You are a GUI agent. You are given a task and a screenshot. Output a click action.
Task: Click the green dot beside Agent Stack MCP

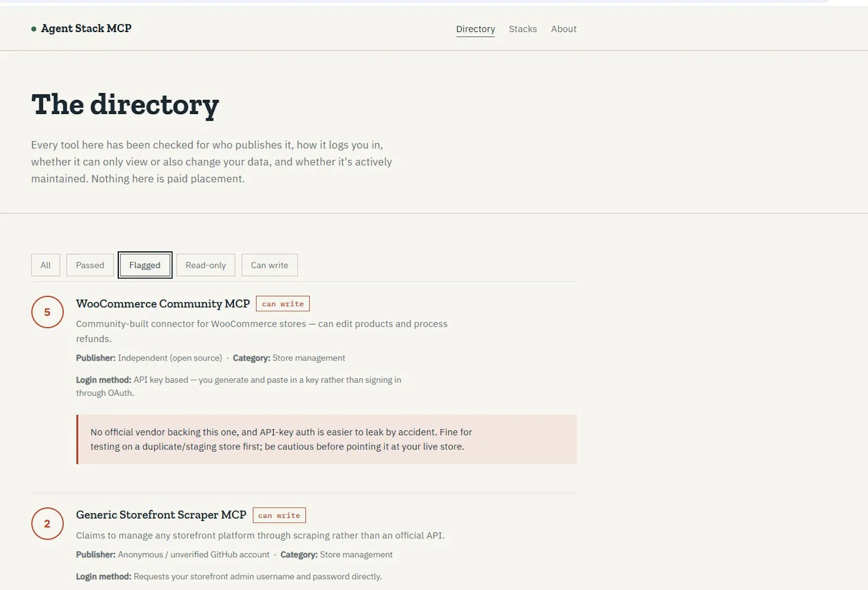pos(34,29)
